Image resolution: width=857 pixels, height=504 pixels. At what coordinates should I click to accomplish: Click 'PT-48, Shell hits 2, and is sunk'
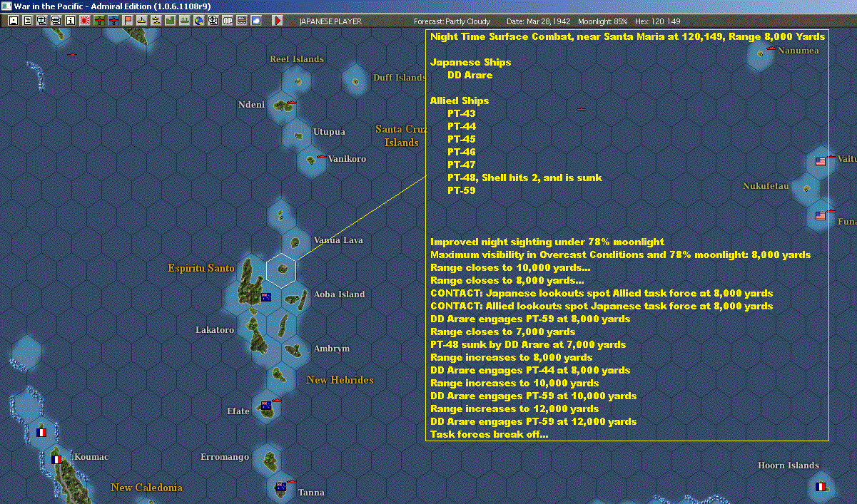tap(524, 178)
